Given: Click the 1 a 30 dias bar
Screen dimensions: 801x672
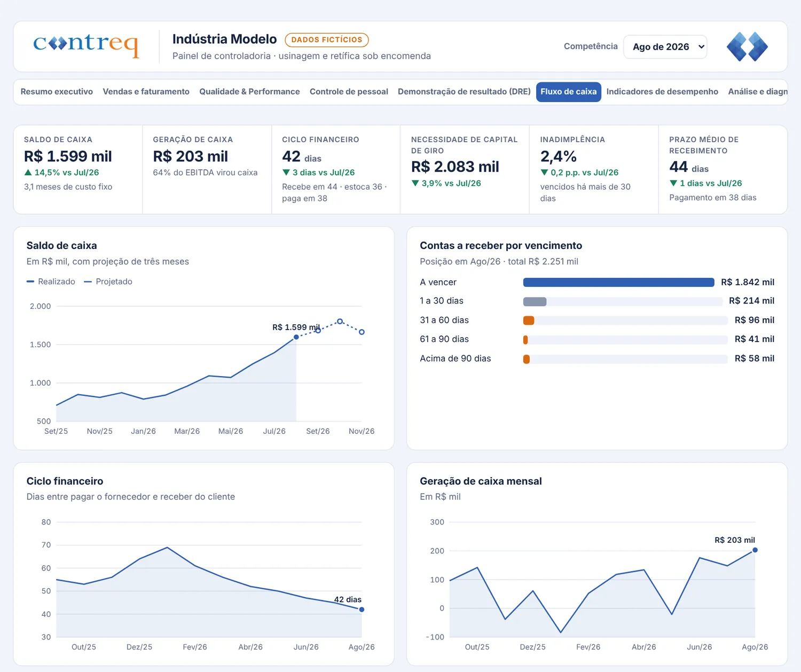Looking at the screenshot, I should click(535, 301).
